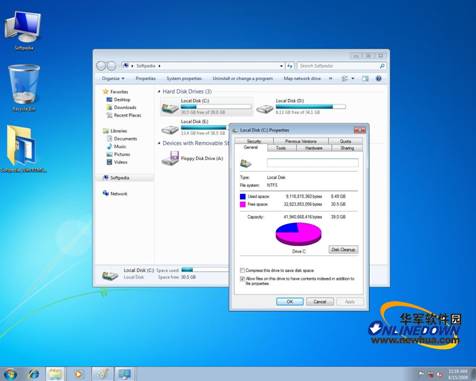Select the Local Disk (D:) drive icon
This screenshot has width=476, height=381.
tap(265, 108)
